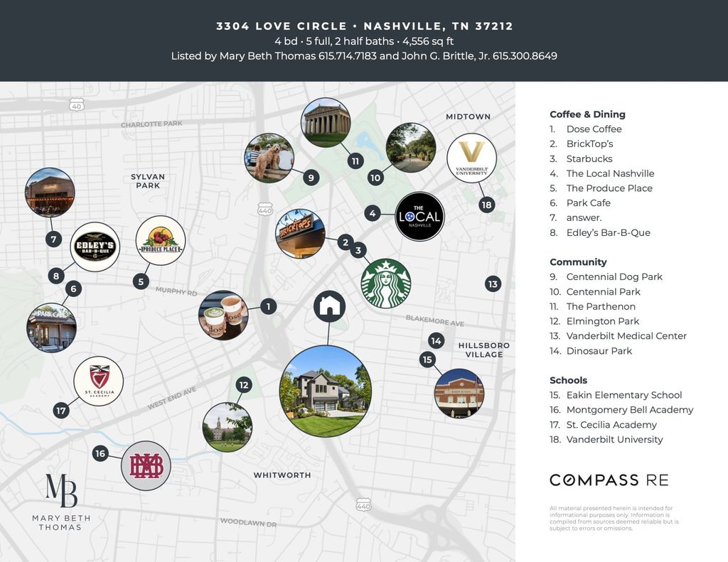Click the dog park photo thumbnail
728x562 pixels.
pyautogui.click(x=269, y=158)
